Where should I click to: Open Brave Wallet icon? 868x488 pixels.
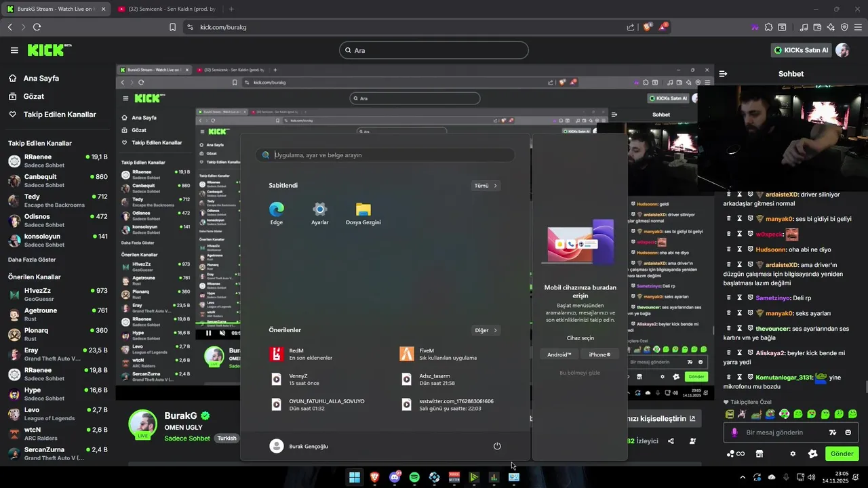click(x=817, y=27)
